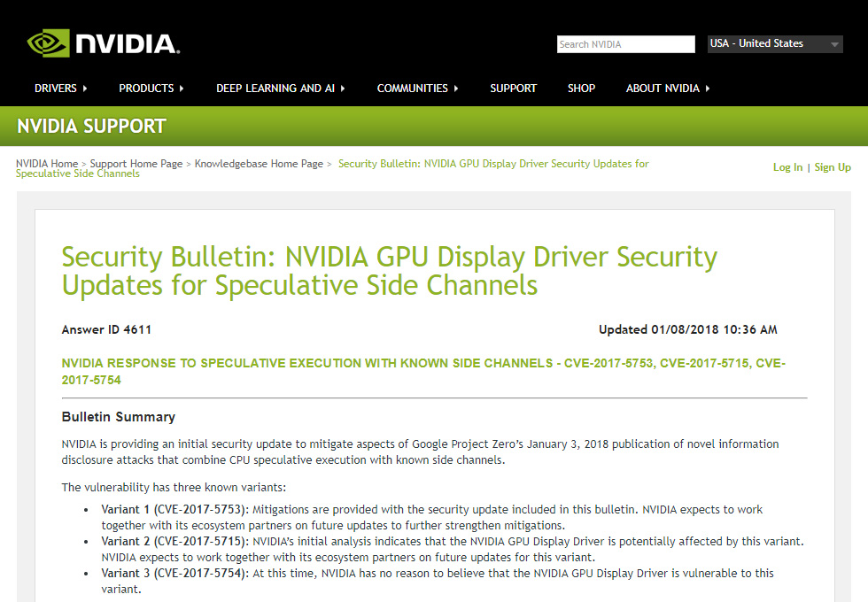Image resolution: width=868 pixels, height=602 pixels.
Task: Open the PRODUCTS menu
Action: click(x=146, y=89)
